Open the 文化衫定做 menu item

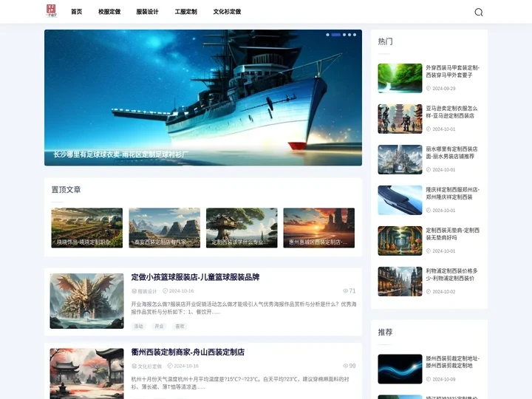pyautogui.click(x=227, y=12)
